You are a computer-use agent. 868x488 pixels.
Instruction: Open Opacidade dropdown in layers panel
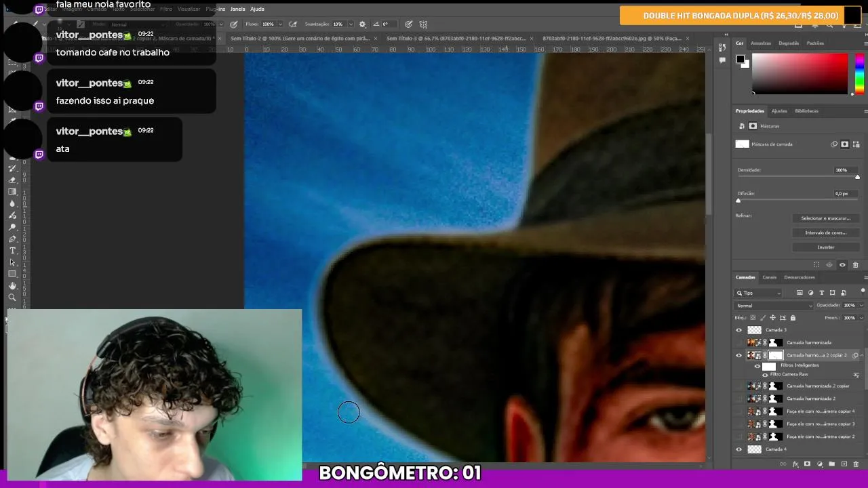point(861,306)
